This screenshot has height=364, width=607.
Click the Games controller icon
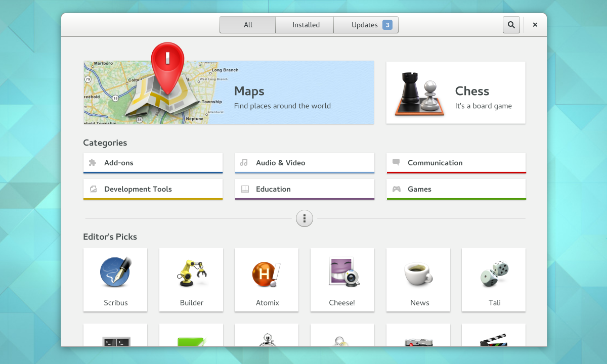pos(397,189)
